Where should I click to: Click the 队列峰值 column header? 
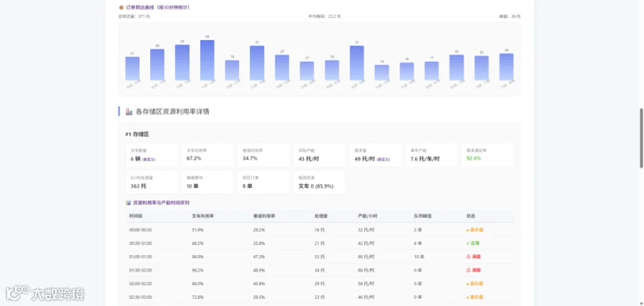click(422, 216)
